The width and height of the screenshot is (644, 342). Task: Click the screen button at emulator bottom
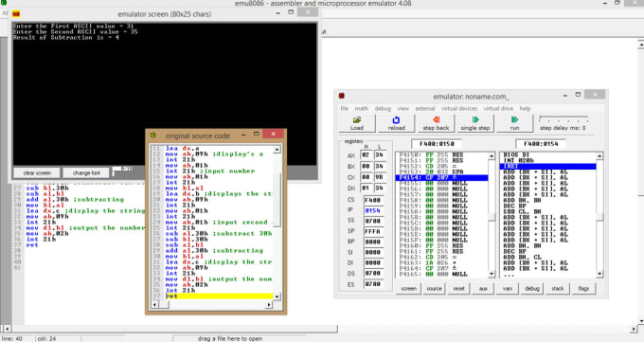point(409,289)
